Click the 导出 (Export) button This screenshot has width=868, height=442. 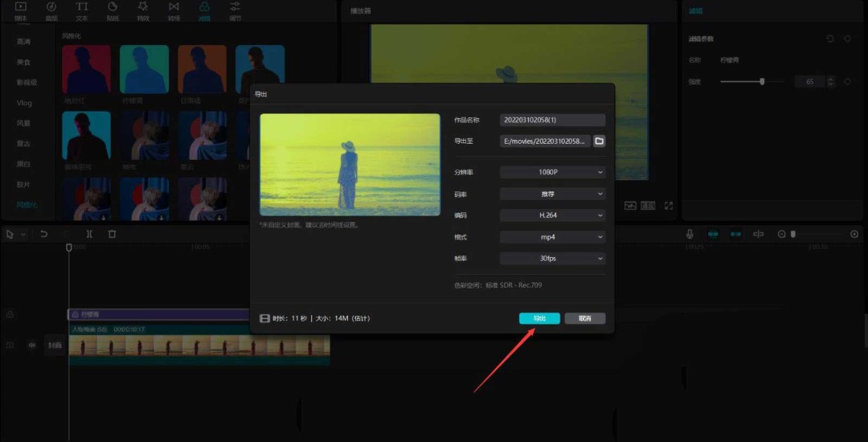point(539,318)
